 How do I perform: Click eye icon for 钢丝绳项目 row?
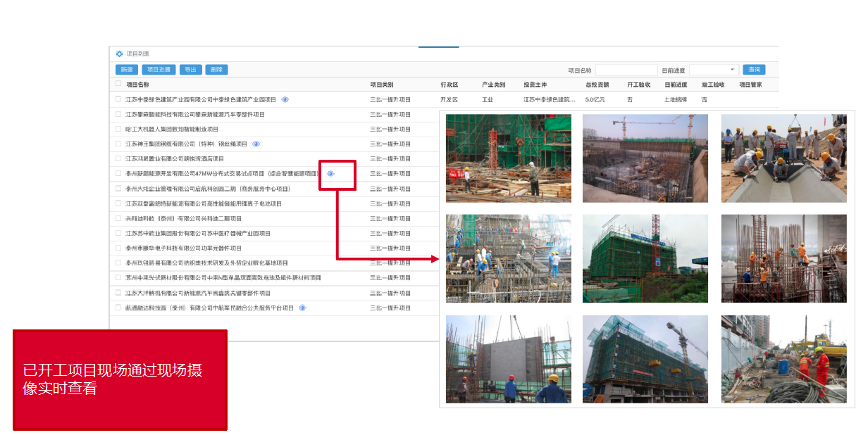tap(256, 144)
